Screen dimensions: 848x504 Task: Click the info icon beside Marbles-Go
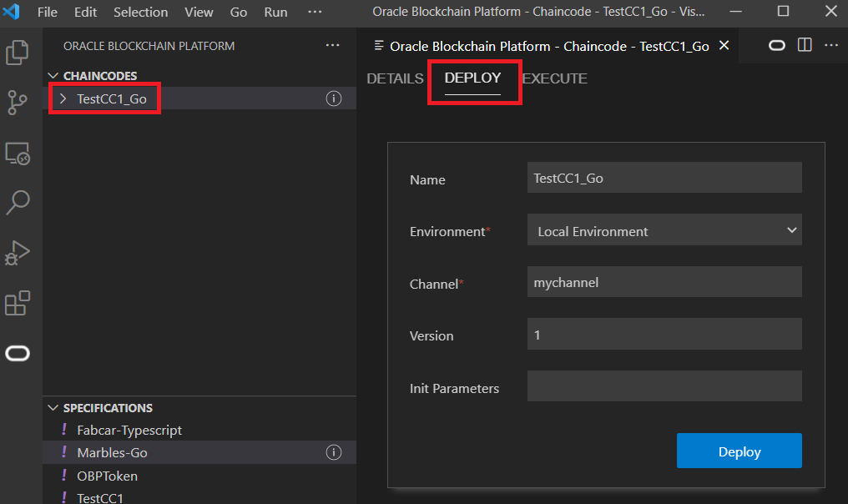click(333, 451)
